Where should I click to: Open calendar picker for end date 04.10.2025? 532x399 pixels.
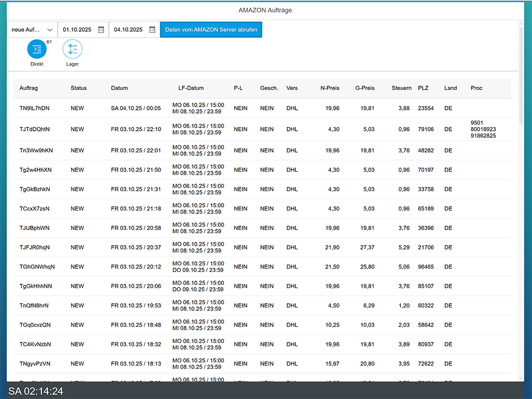pyautogui.click(x=152, y=30)
